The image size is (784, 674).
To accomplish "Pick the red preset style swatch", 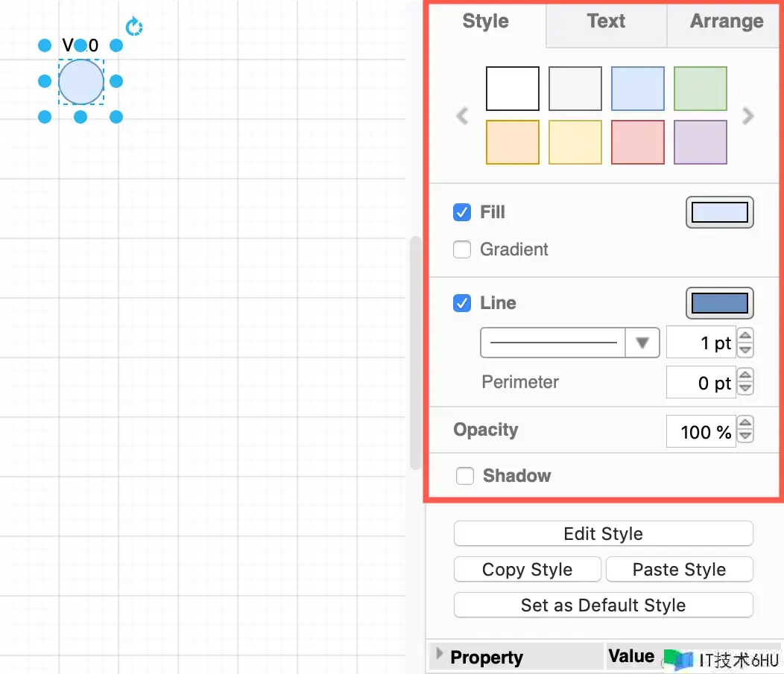I will pyautogui.click(x=638, y=142).
